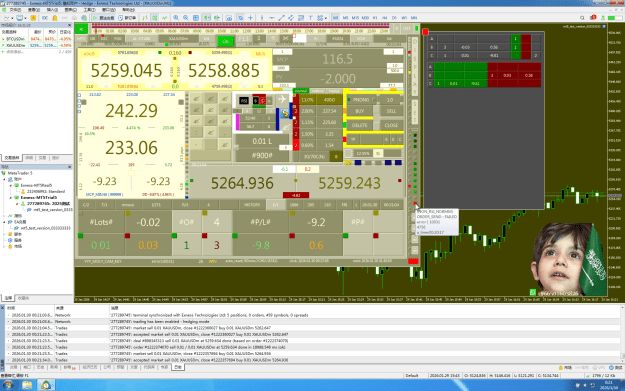Image resolution: width=625 pixels, height=391 pixels.
Task: Open File Explorer from the taskbar
Action: pyautogui.click(x=27, y=385)
